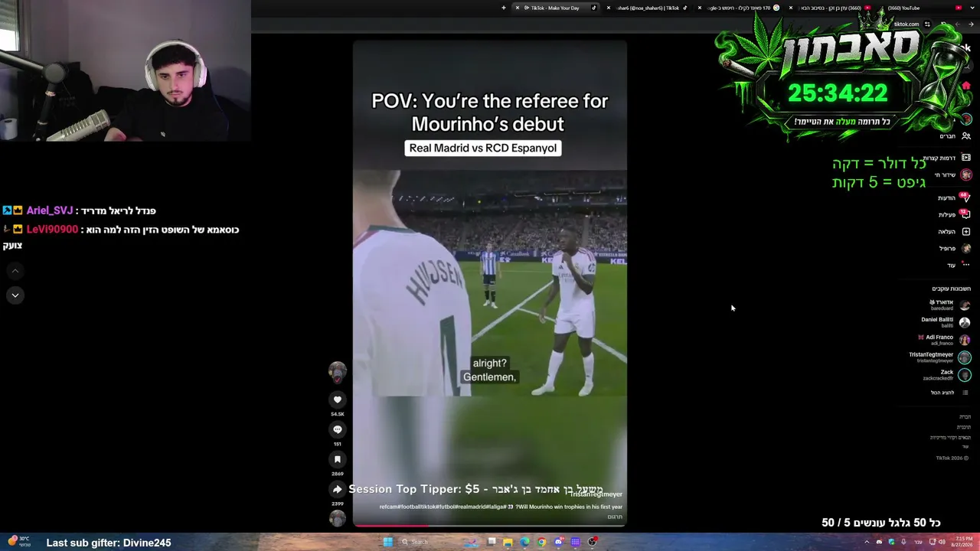The width and height of the screenshot is (980, 551).
Task: Switch to the Google search tab
Action: (x=739, y=8)
